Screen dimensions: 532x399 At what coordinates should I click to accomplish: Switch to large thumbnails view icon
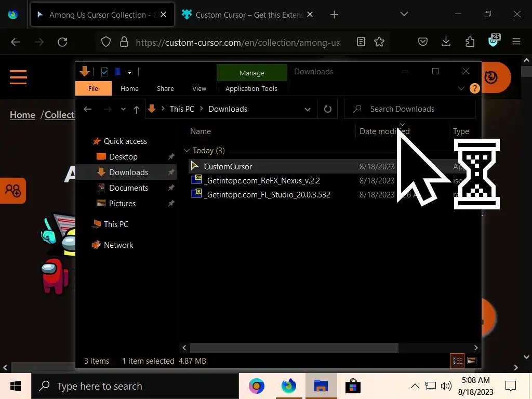point(472,361)
